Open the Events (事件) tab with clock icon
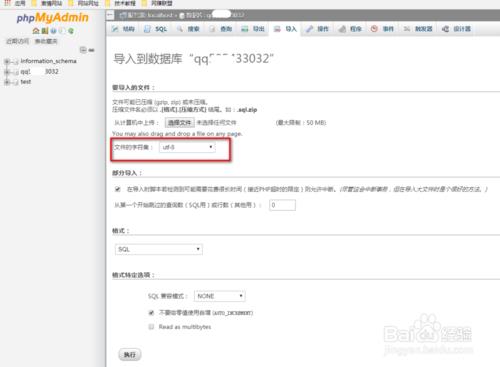This screenshot has height=367, width=500. coord(382,29)
